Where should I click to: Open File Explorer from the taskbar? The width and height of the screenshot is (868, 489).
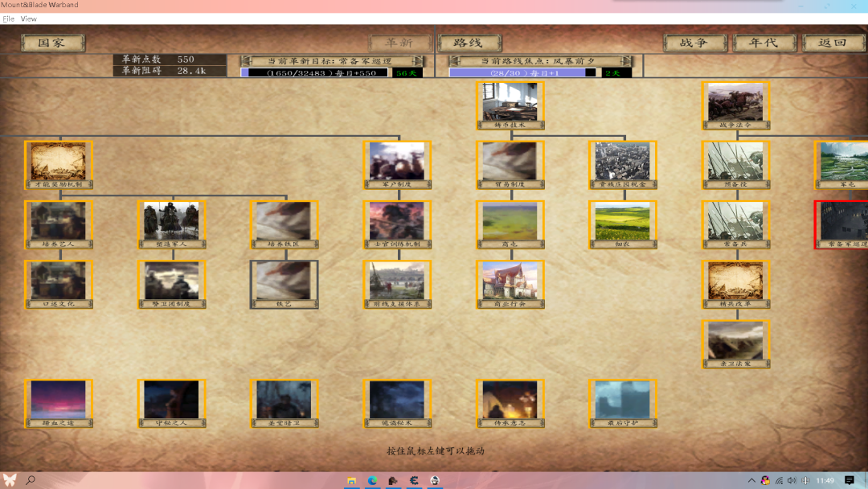351,481
